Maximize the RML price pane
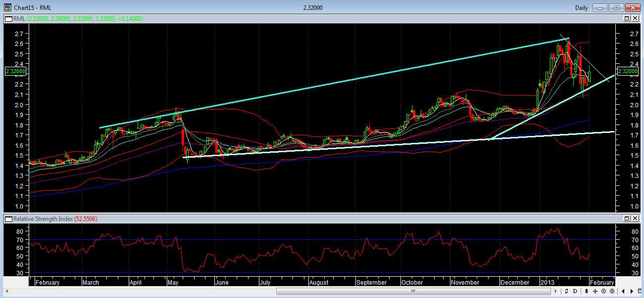The image size is (644, 298). click(627, 18)
